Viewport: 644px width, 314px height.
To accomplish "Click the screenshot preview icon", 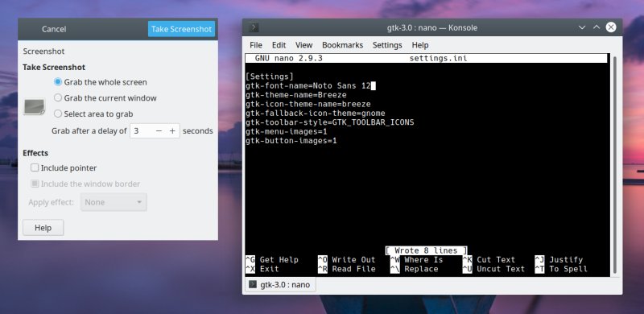I will (34, 106).
